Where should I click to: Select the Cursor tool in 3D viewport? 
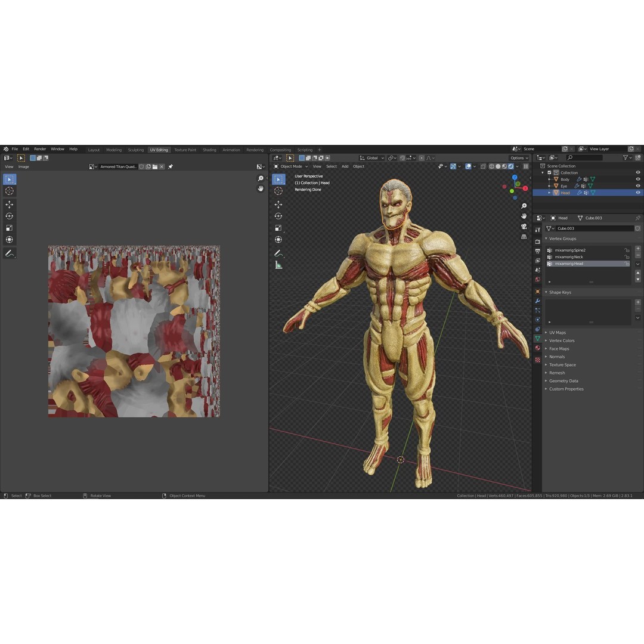(x=278, y=191)
